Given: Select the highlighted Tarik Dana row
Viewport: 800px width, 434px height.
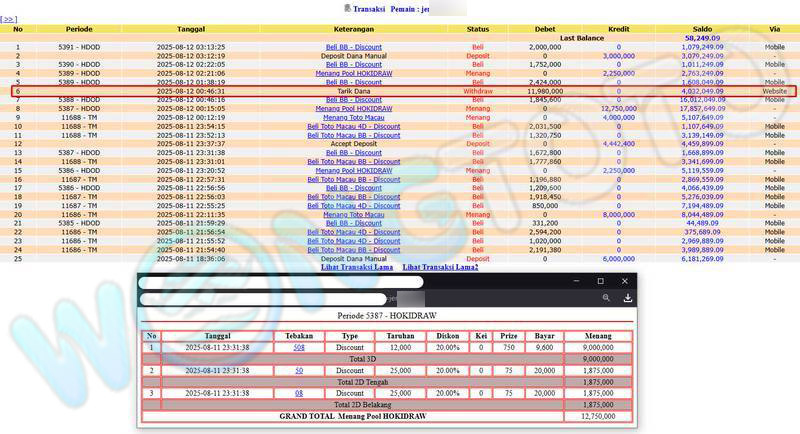Looking at the screenshot, I should (x=400, y=91).
